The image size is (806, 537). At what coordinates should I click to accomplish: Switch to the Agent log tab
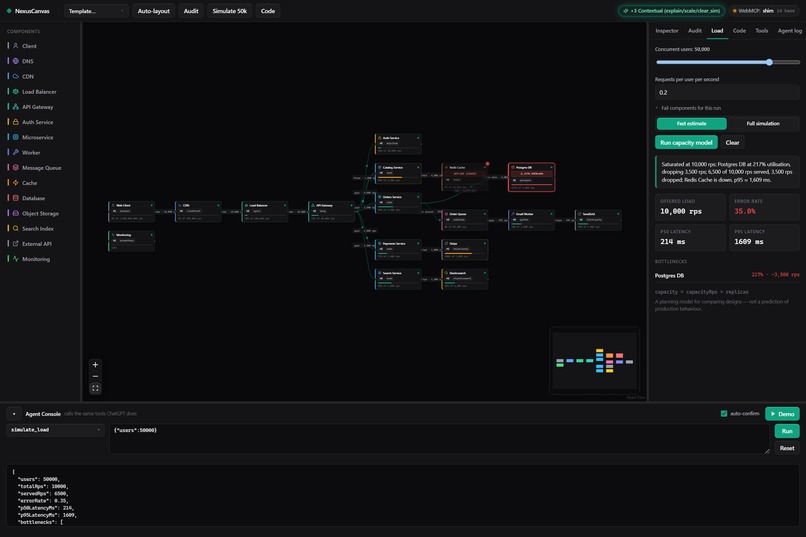coord(790,31)
